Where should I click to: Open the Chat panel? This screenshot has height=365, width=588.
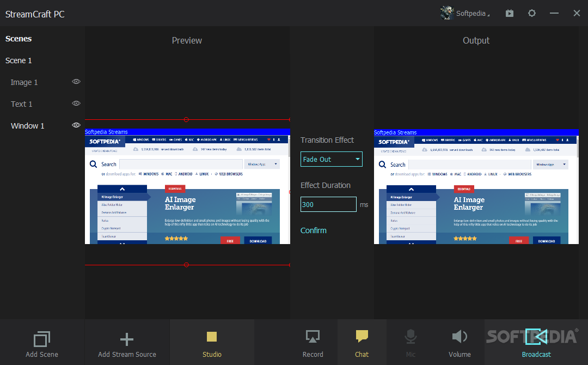[x=362, y=343]
